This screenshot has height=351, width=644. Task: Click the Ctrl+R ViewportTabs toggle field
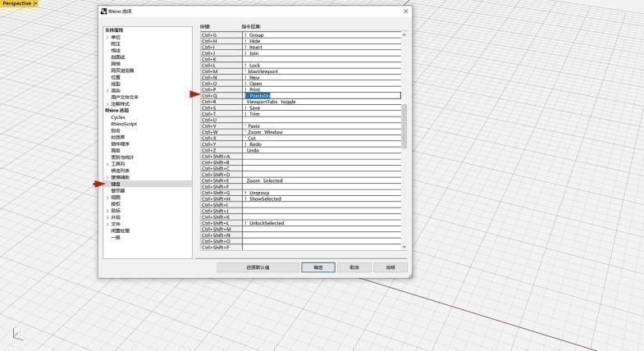[321, 102]
